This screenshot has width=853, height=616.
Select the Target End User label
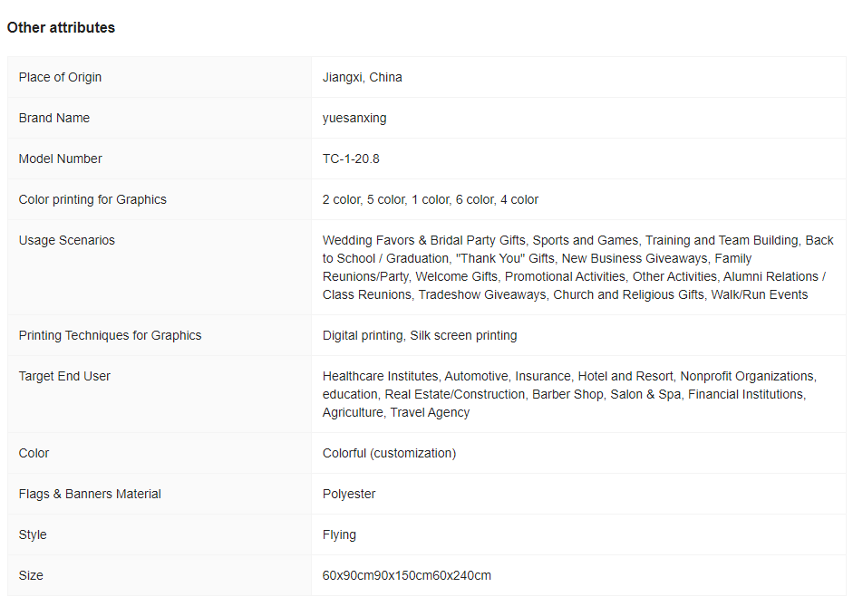[x=64, y=376]
